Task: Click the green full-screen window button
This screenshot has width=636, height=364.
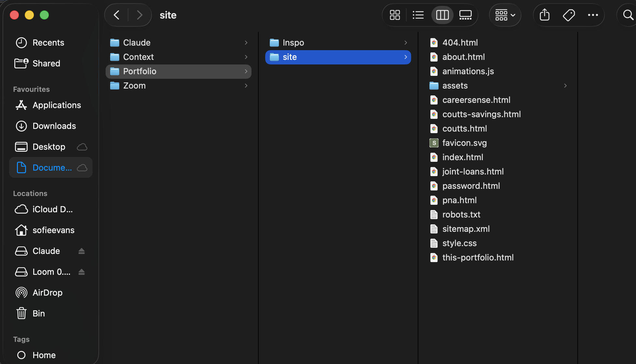Action: [x=44, y=15]
